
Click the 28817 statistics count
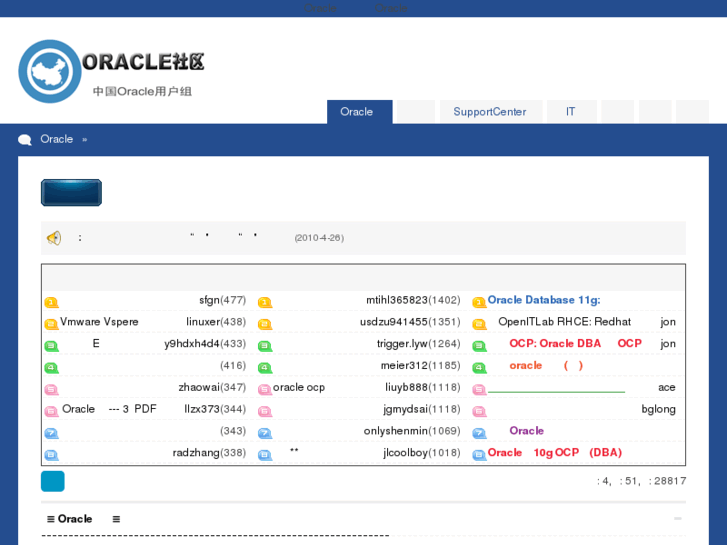click(670, 481)
